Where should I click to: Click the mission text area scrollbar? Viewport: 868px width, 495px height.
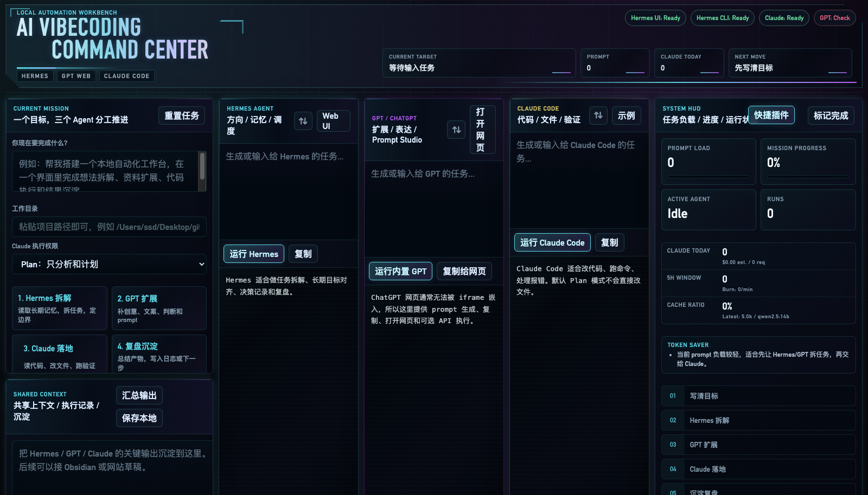(x=202, y=171)
